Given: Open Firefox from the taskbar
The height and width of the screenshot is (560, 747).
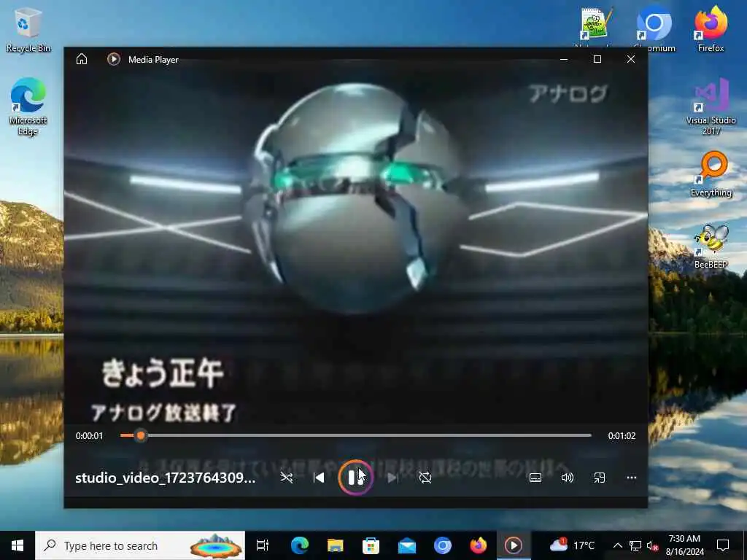Looking at the screenshot, I should pos(479,545).
